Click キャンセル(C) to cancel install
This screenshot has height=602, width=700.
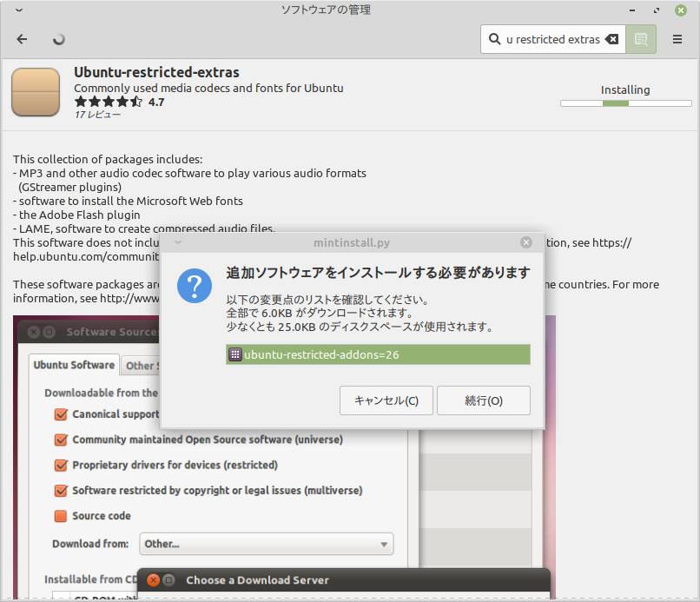point(386,400)
